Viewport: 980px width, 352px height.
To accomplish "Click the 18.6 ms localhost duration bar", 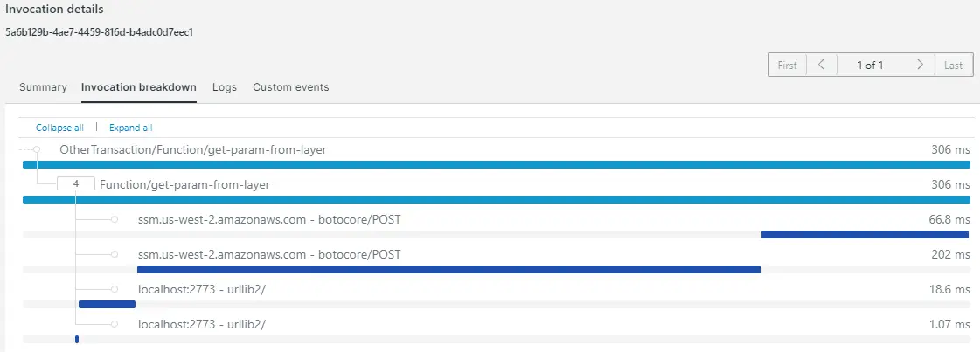I will click(107, 305).
